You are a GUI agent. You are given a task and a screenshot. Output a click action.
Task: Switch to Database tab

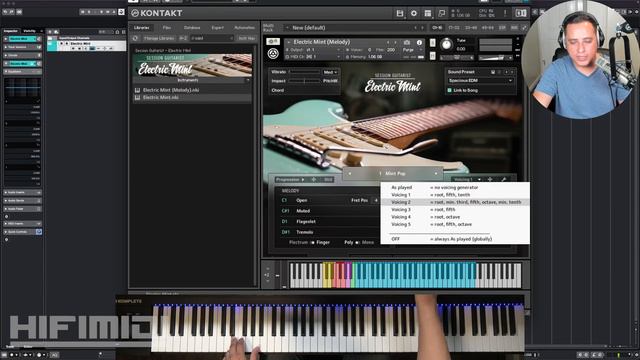[x=192, y=28]
